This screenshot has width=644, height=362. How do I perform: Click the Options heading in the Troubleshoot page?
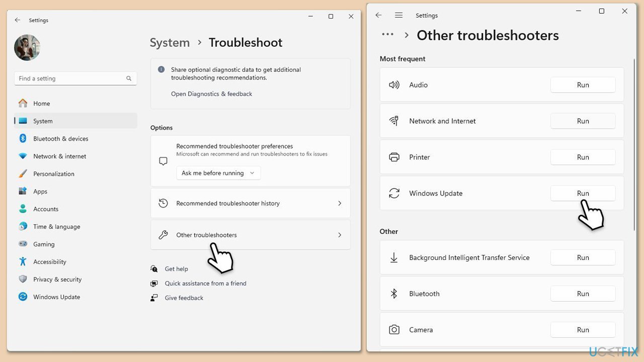click(162, 128)
